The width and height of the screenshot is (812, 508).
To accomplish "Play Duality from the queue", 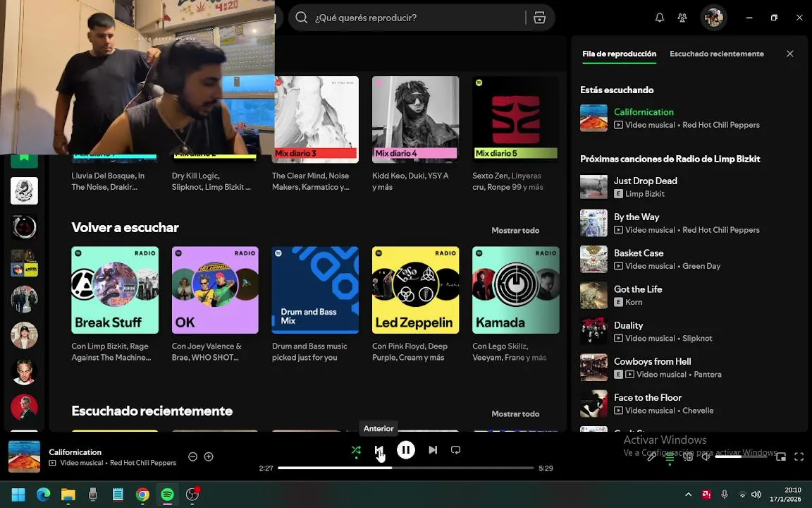I will (x=689, y=331).
